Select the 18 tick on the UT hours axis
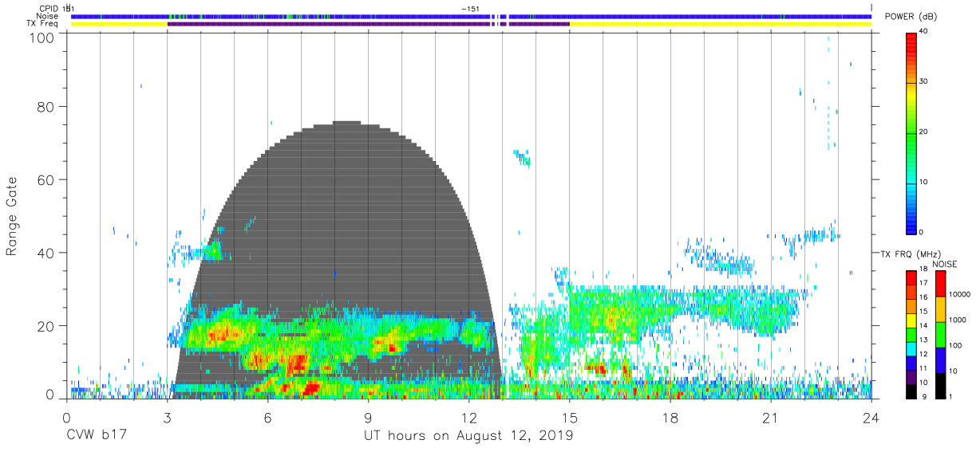The height and width of the screenshot is (452, 980). pos(670,419)
